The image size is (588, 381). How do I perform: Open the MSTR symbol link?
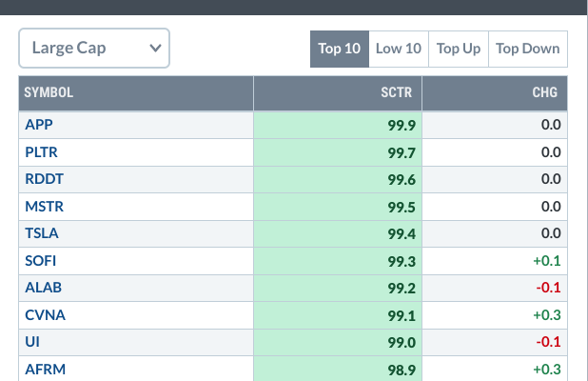coord(45,207)
